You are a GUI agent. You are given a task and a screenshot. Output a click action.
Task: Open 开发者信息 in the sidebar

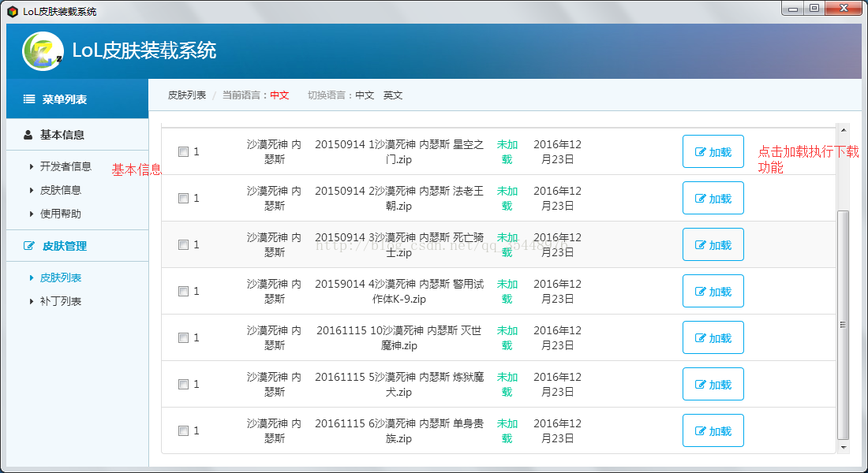65,166
